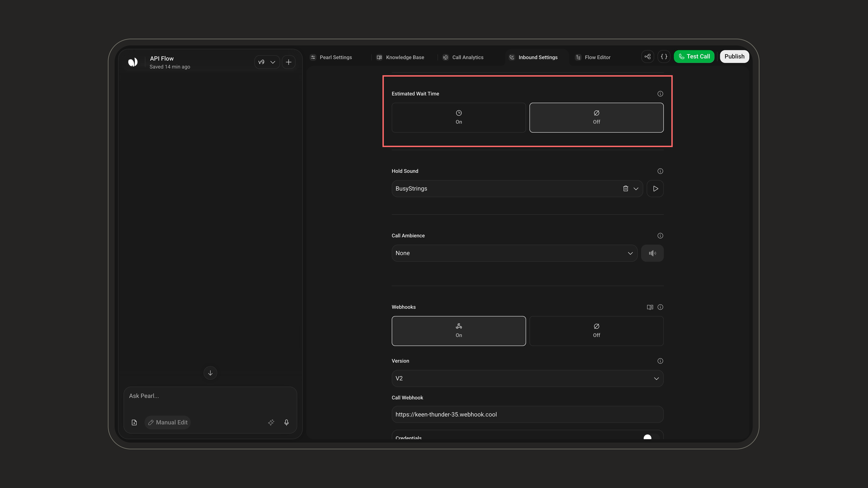868x488 pixels.
Task: Click the Publish button
Action: tap(734, 57)
